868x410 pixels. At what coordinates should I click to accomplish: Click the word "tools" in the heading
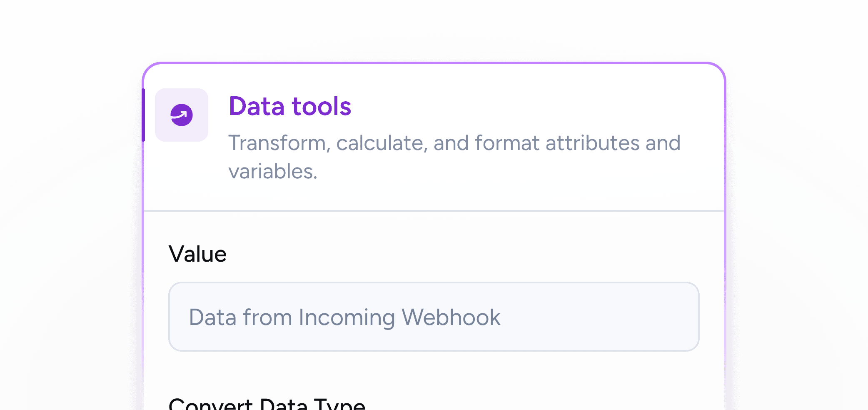tap(322, 106)
